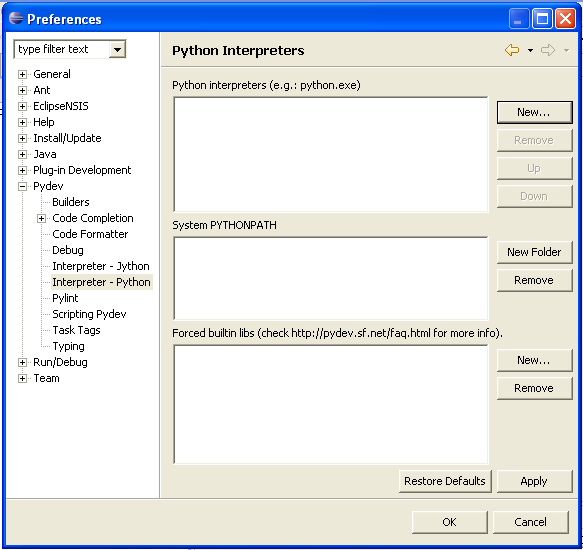Click the Restore Defaults button
The width and height of the screenshot is (583, 550).
tap(445, 481)
